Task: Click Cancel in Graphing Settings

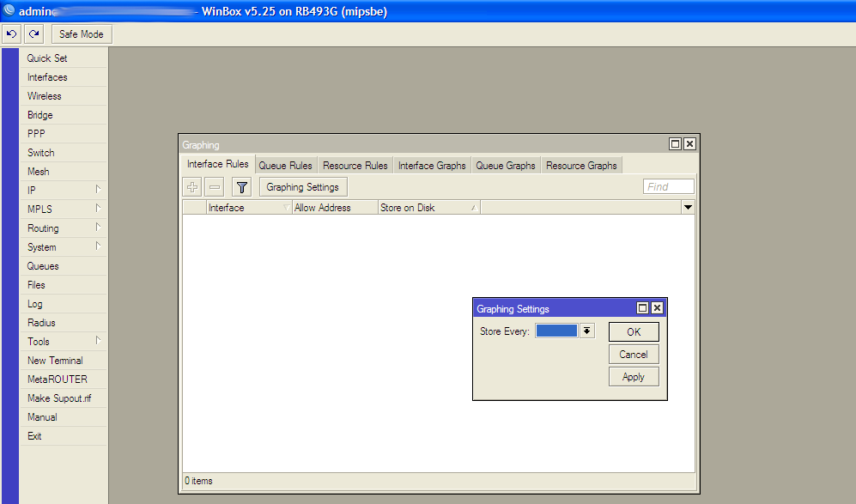Action: [x=634, y=355]
